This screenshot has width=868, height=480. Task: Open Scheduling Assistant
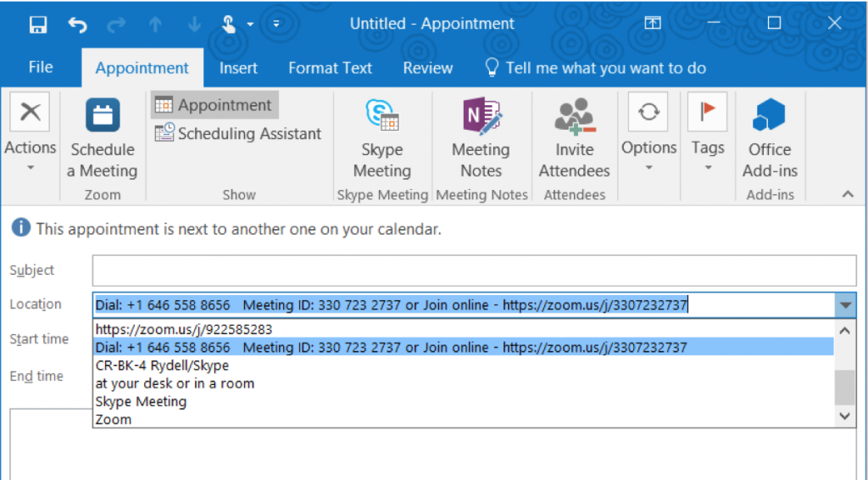click(238, 133)
